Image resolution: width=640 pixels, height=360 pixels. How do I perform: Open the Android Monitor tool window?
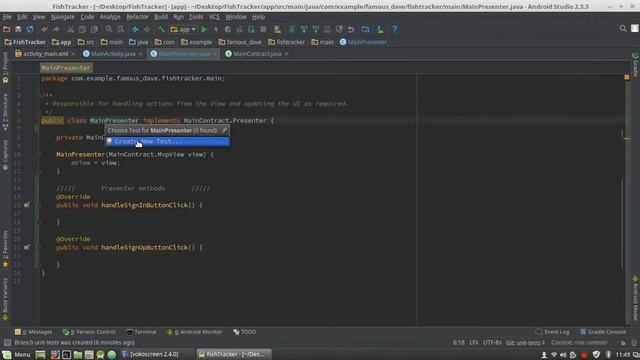tap(195, 332)
